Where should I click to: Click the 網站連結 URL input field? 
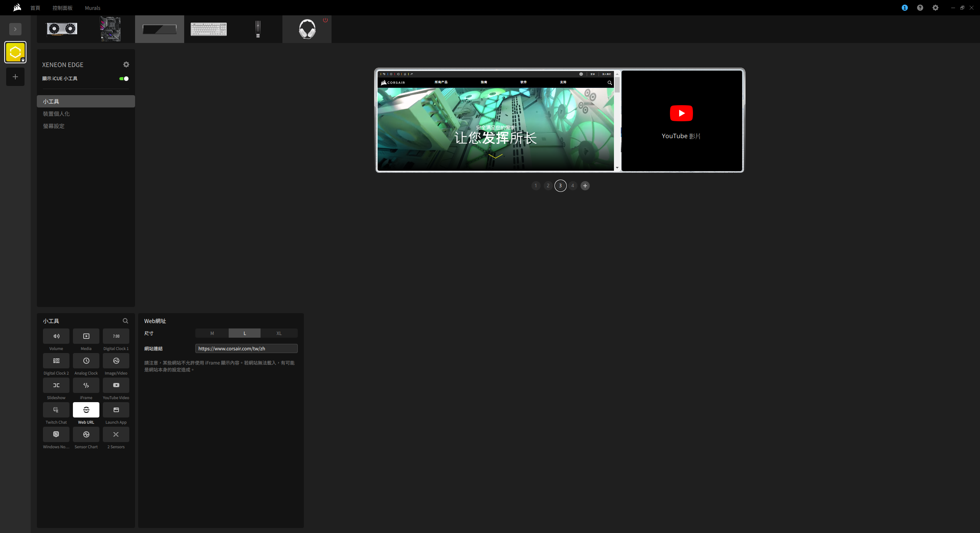click(246, 348)
